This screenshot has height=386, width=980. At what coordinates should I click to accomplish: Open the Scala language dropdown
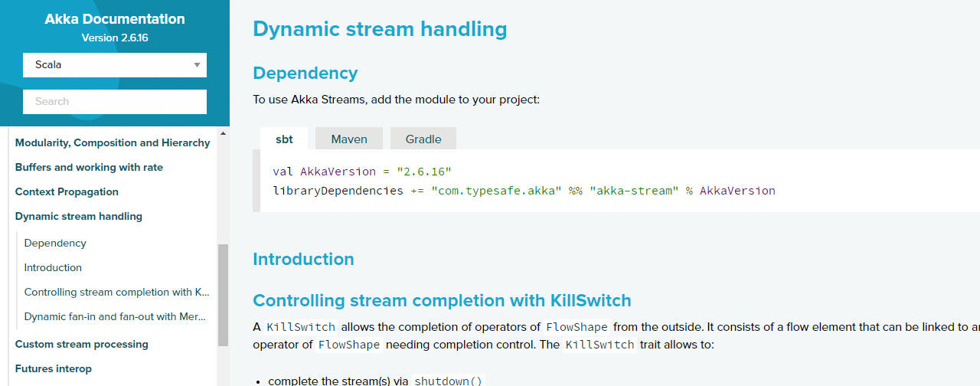pyautogui.click(x=115, y=65)
